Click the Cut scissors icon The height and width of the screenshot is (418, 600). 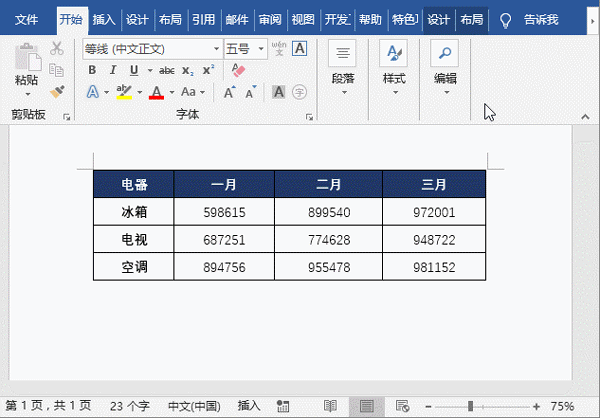point(57,49)
